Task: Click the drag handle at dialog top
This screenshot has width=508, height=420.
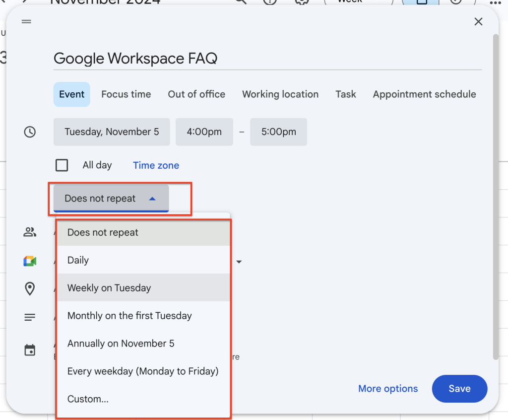Action: 26,22
